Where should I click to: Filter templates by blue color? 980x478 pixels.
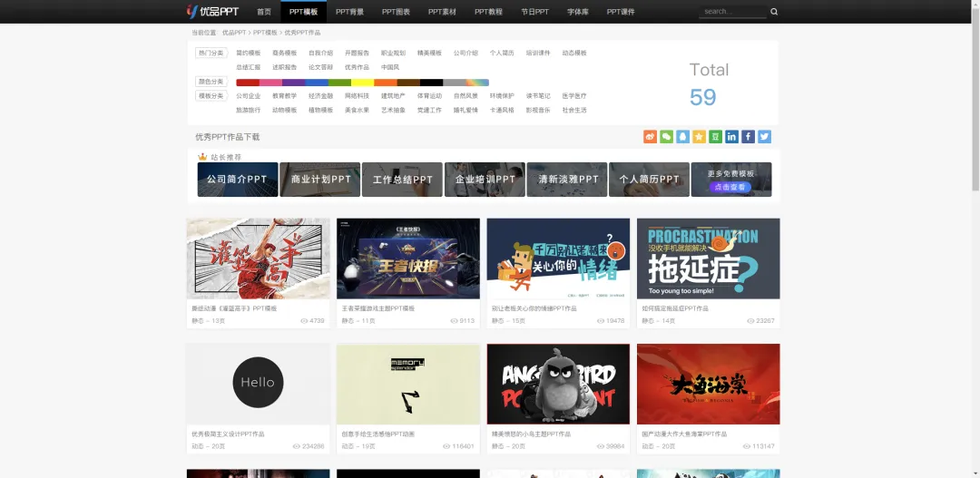pos(317,83)
